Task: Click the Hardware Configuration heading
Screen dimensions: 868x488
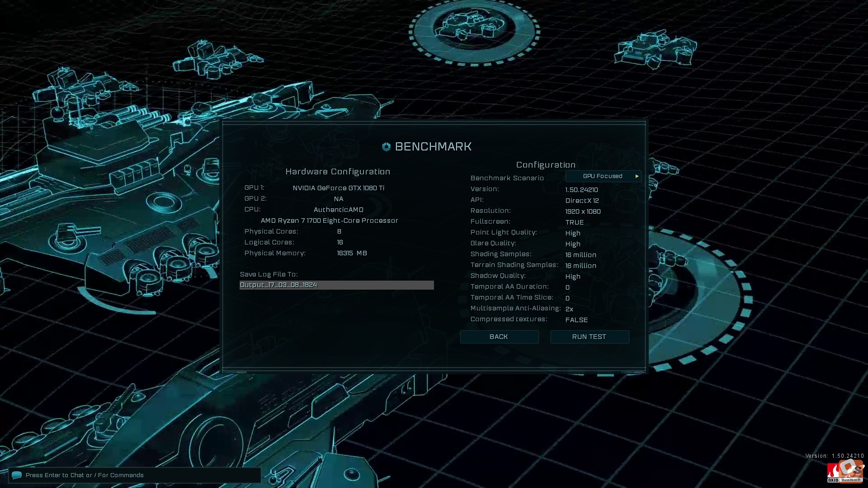Action: click(x=338, y=172)
